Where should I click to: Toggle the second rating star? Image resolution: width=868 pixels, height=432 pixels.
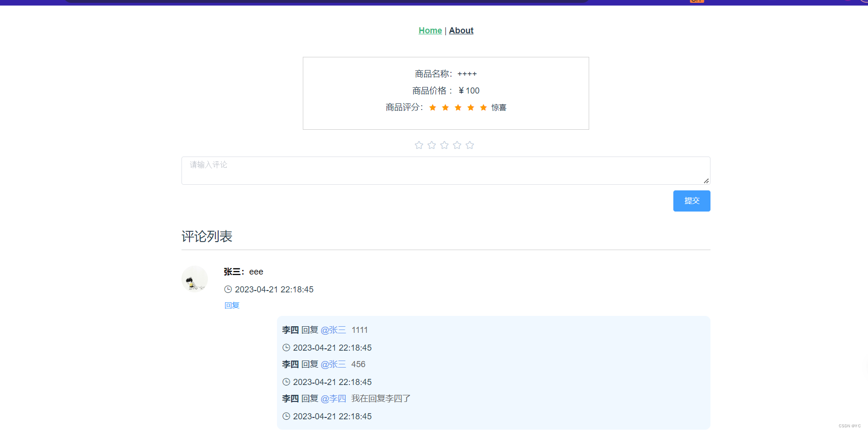(x=432, y=145)
